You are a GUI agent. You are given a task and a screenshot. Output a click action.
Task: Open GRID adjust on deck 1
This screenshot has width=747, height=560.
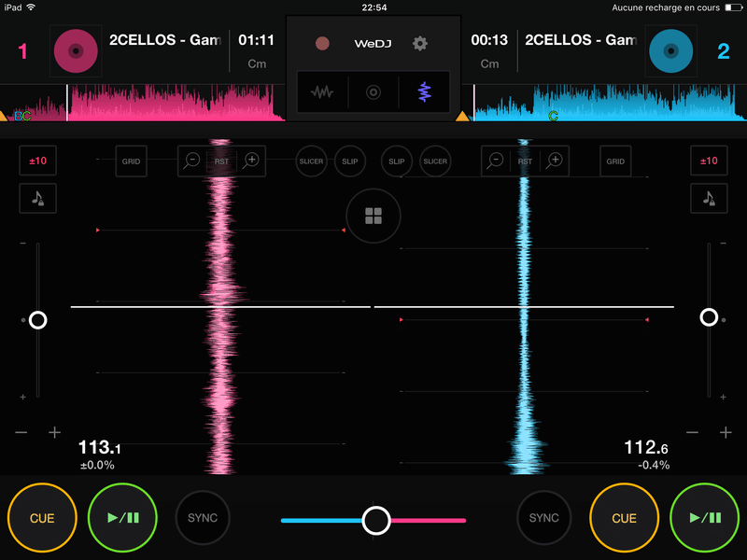(131, 161)
